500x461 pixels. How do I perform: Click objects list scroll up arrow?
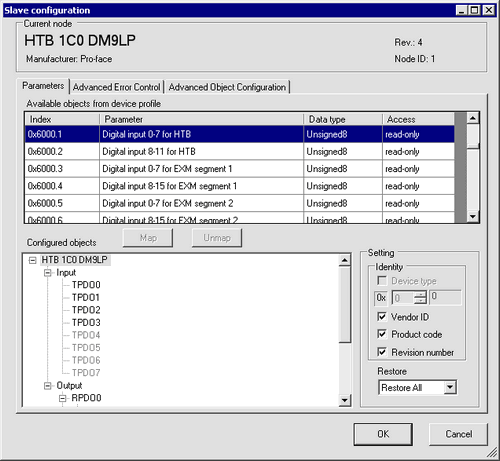tap(473, 118)
